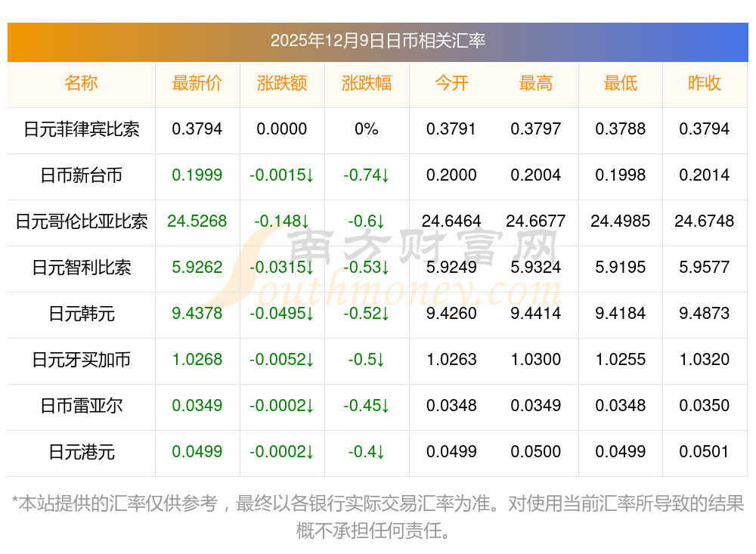
Task: Click previous close 0.2014
Action: [705, 175]
